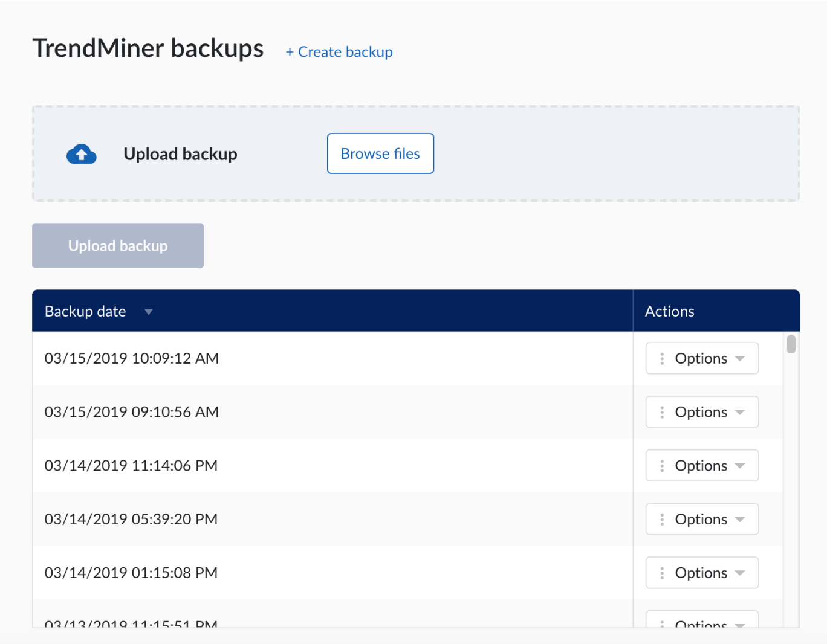Sort by the Backup date column header
Image resolution: width=827 pixels, height=644 pixels.
(85, 312)
